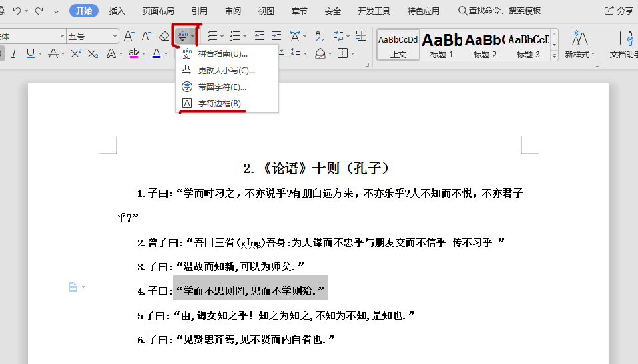Click the decrease indent icon
The image size is (638, 364).
click(260, 36)
